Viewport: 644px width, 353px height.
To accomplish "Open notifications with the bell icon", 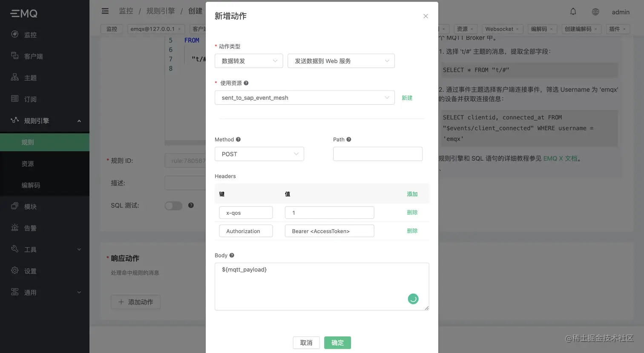I will coord(573,12).
